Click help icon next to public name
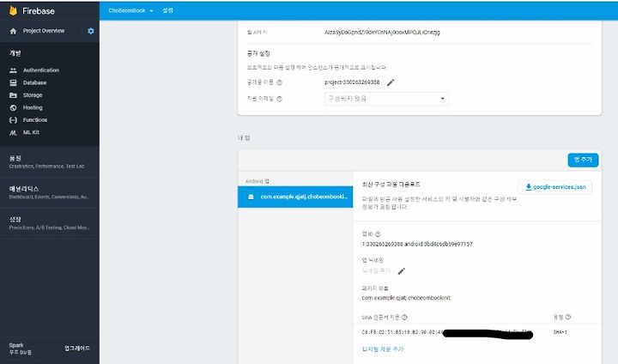Viewport: 618px width, 364px height. tap(280, 82)
